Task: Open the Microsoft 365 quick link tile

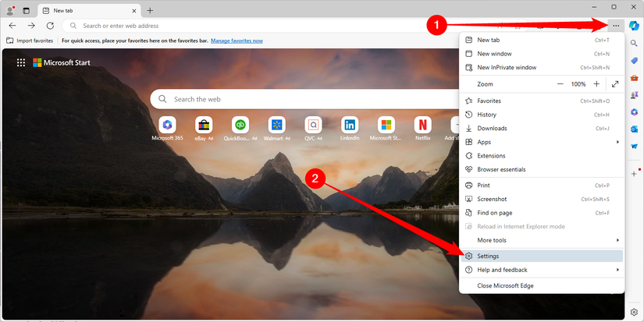Action: pyautogui.click(x=167, y=129)
